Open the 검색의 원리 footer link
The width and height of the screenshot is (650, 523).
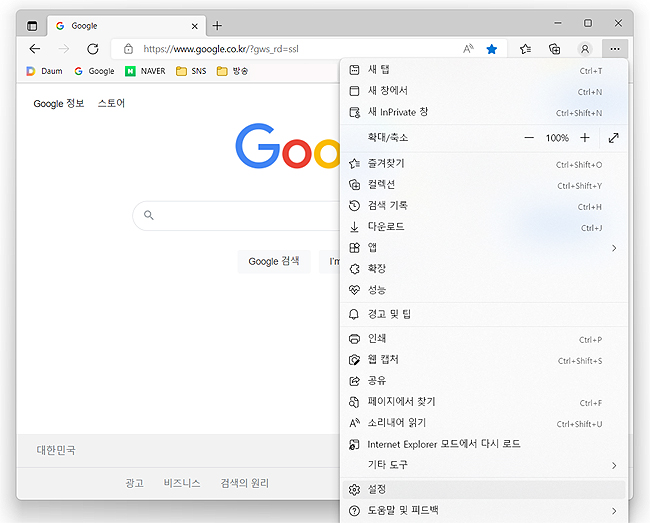click(245, 483)
